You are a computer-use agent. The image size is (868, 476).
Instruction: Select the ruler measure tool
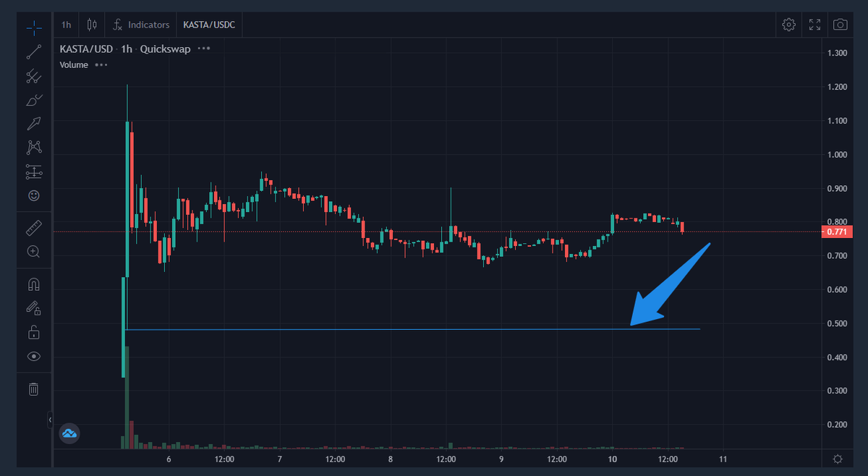pyautogui.click(x=33, y=229)
